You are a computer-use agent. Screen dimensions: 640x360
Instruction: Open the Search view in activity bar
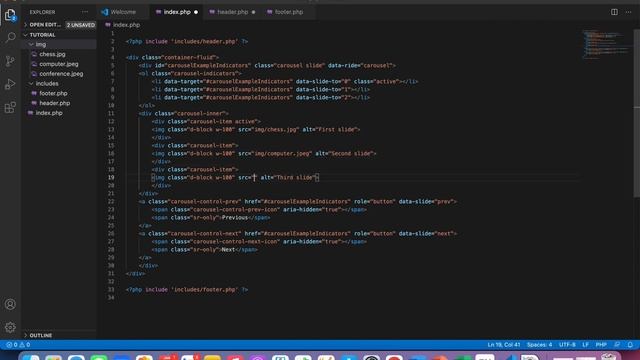(10, 38)
